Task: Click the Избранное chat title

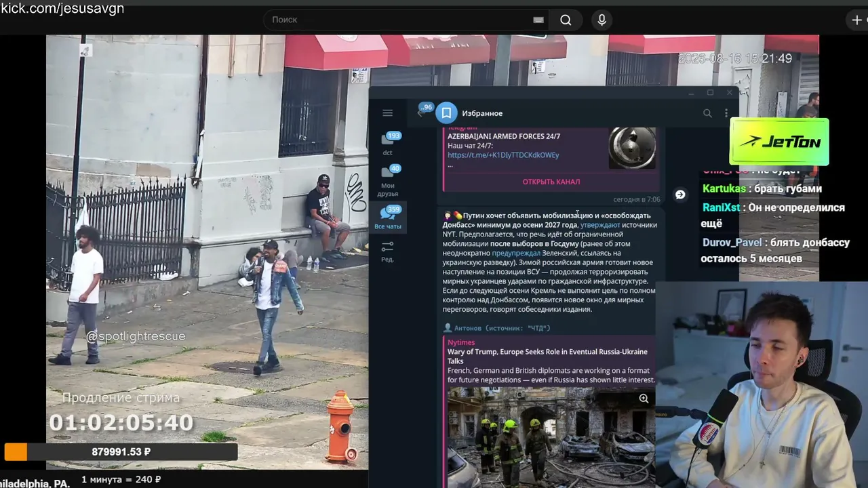Action: point(482,113)
